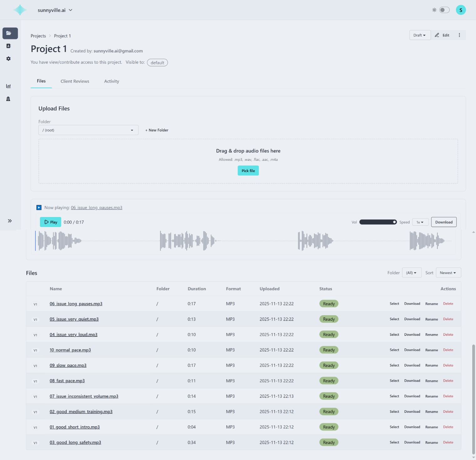Click the S user avatar
Screen dimensions: 476x460
(461, 10)
